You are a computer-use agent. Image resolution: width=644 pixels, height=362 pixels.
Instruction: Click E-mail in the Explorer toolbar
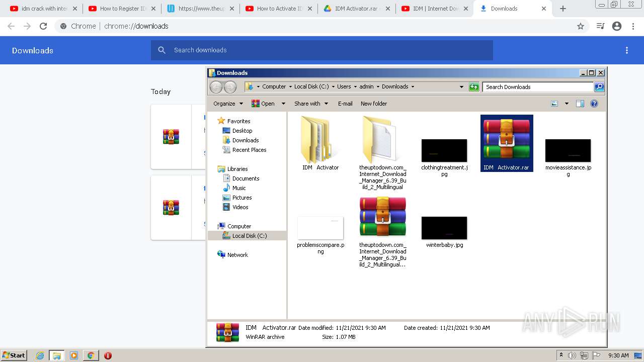click(345, 104)
